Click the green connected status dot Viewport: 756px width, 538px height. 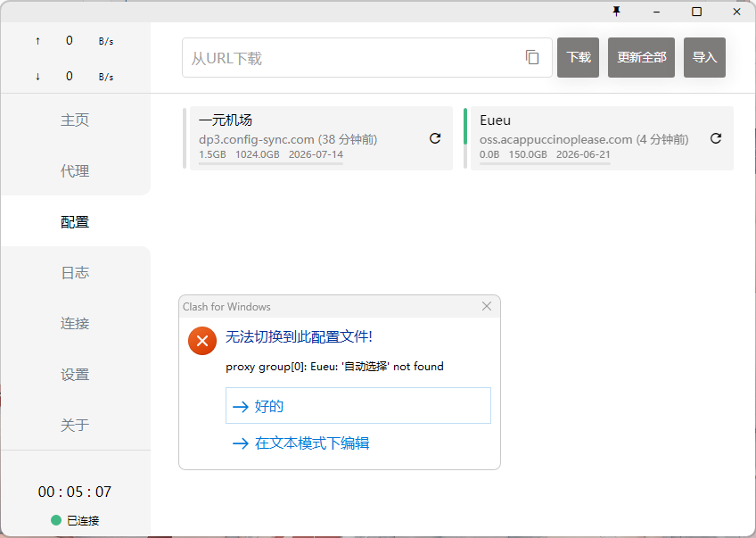click(x=56, y=520)
